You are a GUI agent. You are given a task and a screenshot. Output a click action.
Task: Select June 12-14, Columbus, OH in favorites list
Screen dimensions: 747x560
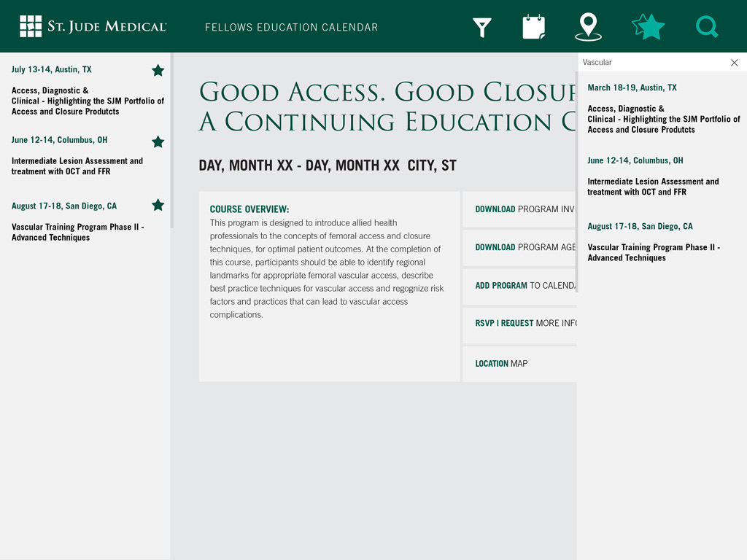click(x=60, y=140)
